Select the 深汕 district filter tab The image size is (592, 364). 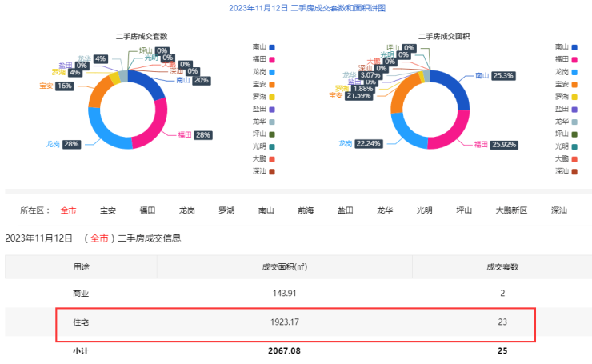[x=558, y=210]
